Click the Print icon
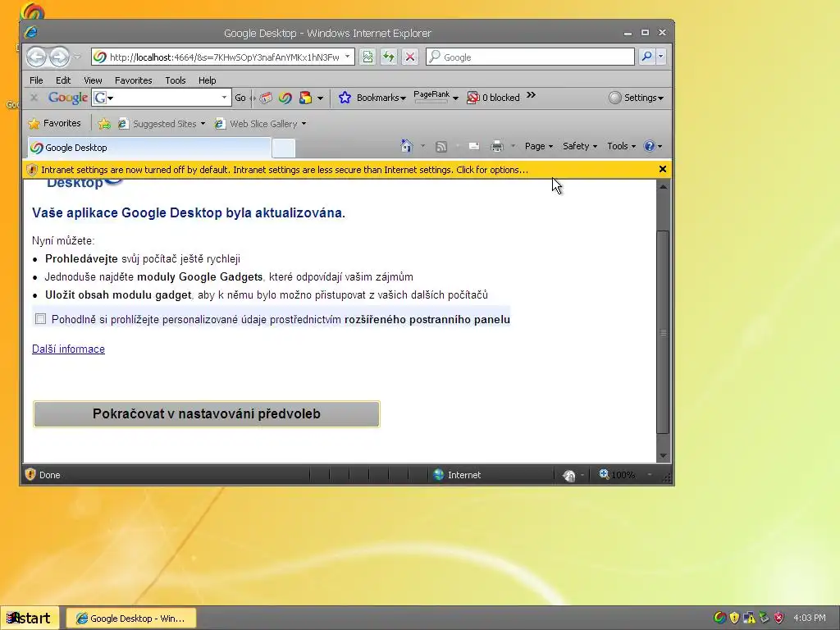 point(497,146)
